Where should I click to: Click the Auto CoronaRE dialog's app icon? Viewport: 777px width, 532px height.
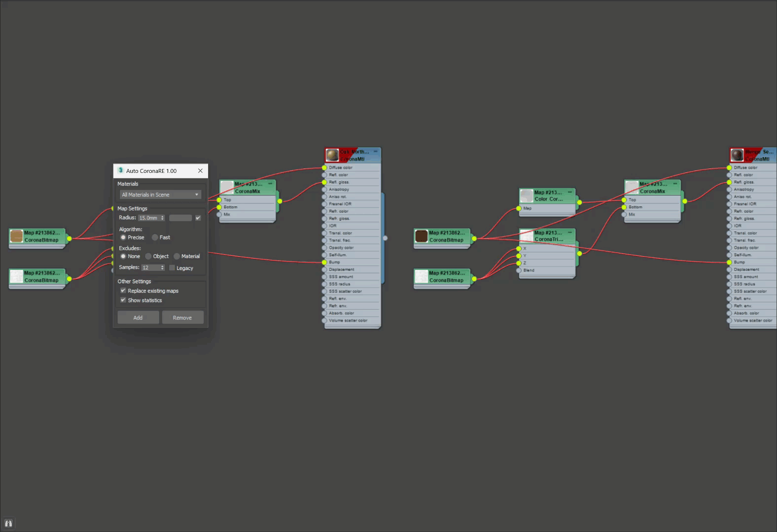coord(120,170)
